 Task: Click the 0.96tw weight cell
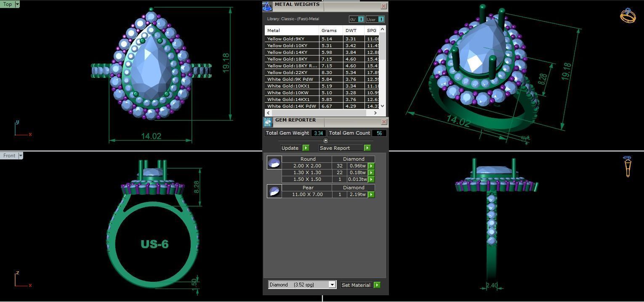pyautogui.click(x=357, y=166)
